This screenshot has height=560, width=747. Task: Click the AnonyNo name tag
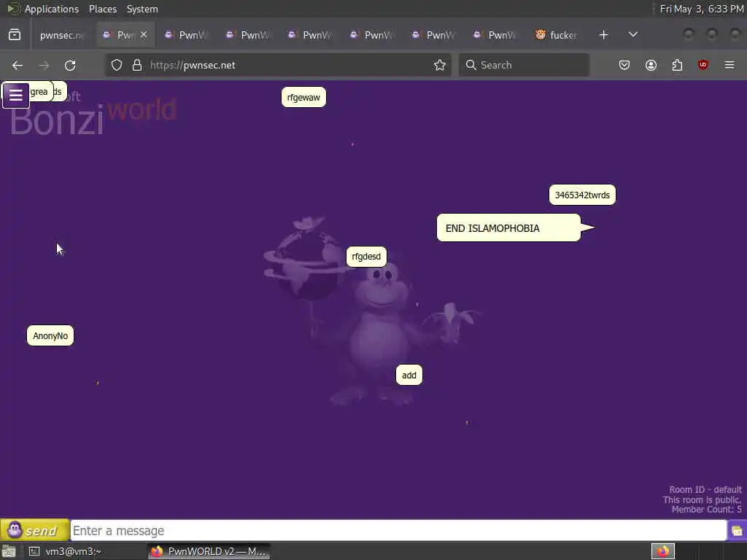click(x=50, y=335)
